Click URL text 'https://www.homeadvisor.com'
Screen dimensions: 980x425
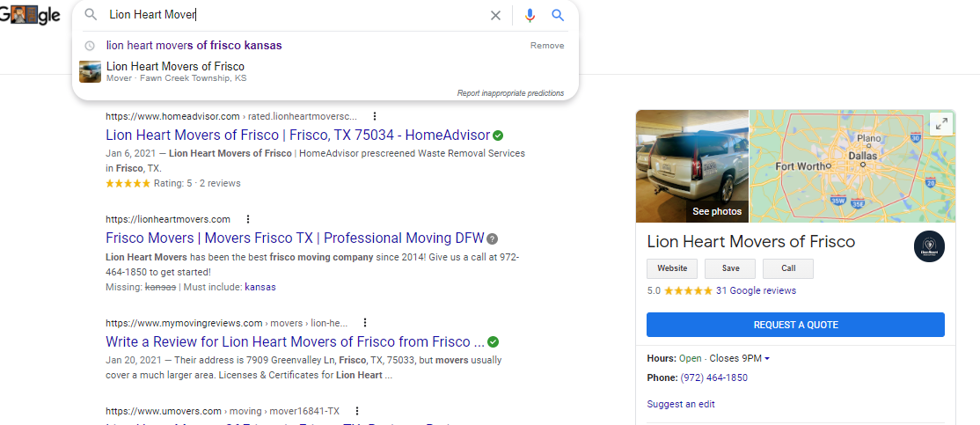(172, 116)
